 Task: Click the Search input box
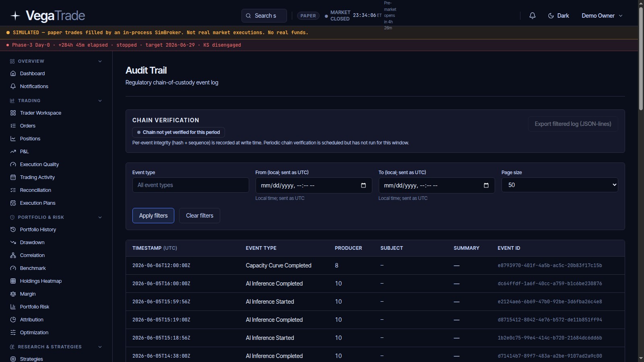pos(264,16)
